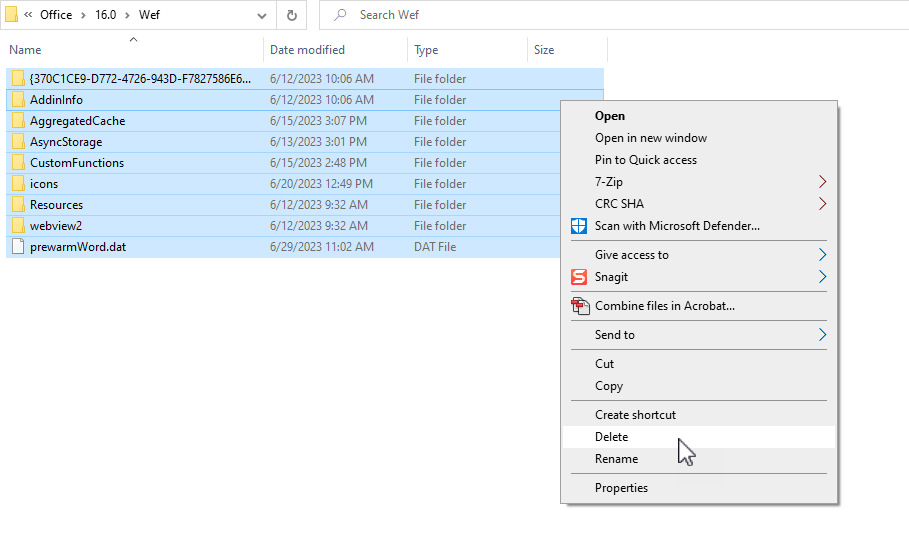Open the address bar history dropdown
Screen dimensions: 909x537
tap(262, 15)
